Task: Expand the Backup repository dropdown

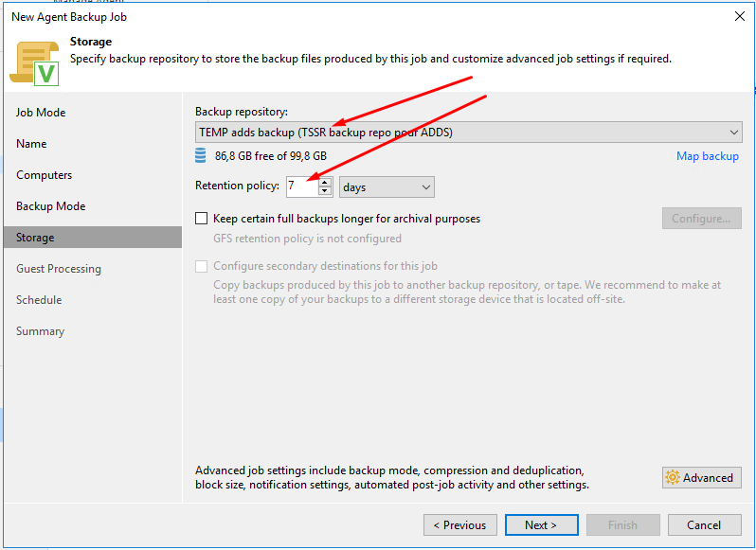Action: pos(468,132)
